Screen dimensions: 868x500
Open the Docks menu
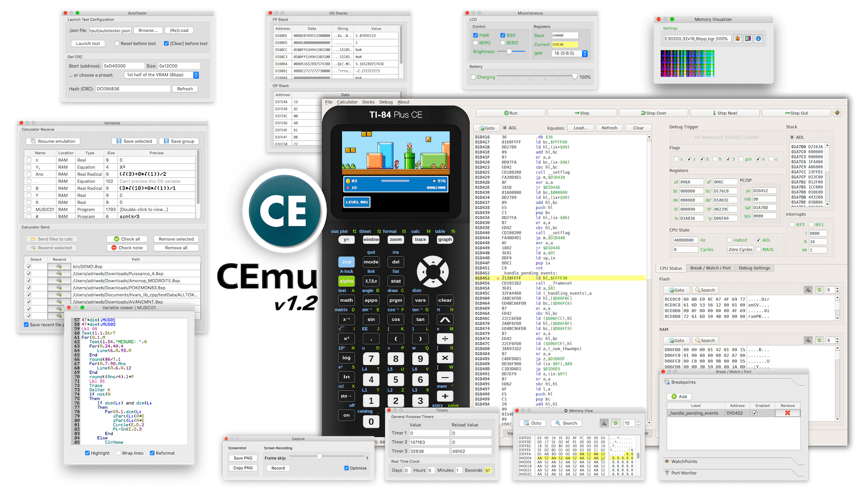coord(368,102)
